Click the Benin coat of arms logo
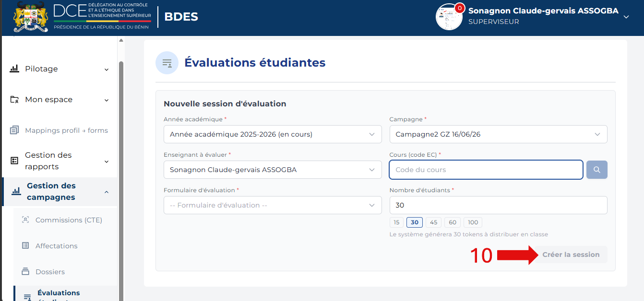Screen dimensions: 644x301 tap(31, 17)
